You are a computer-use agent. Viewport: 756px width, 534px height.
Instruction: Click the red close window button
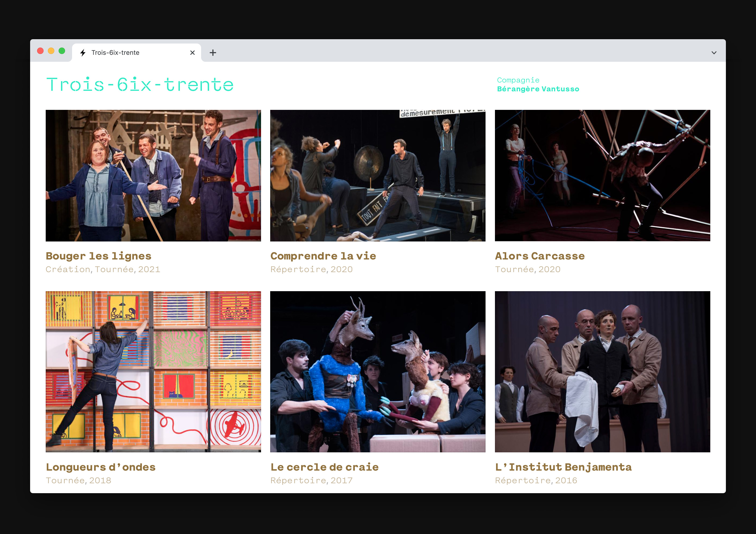tap(41, 51)
